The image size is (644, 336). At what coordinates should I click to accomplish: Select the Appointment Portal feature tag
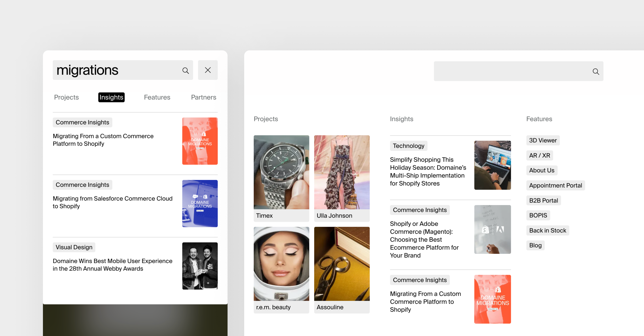pyautogui.click(x=555, y=185)
